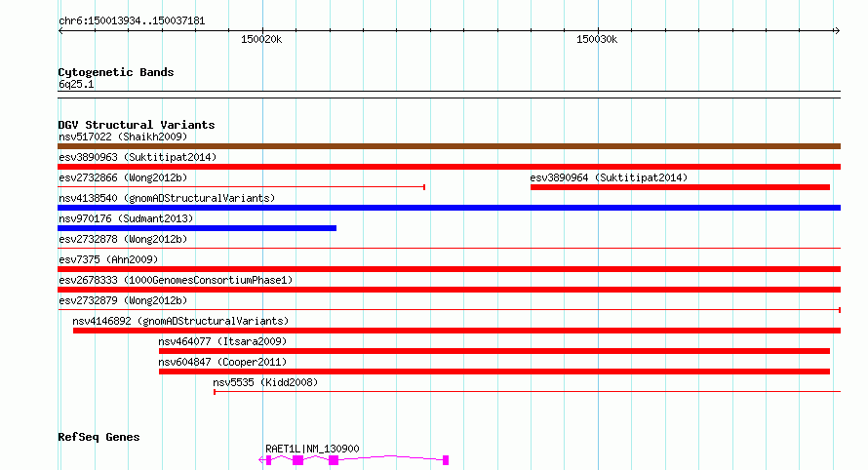This screenshot has width=868, height=470.
Task: Click the esv2732866 (Wong2012b) label
Action: pos(123,177)
